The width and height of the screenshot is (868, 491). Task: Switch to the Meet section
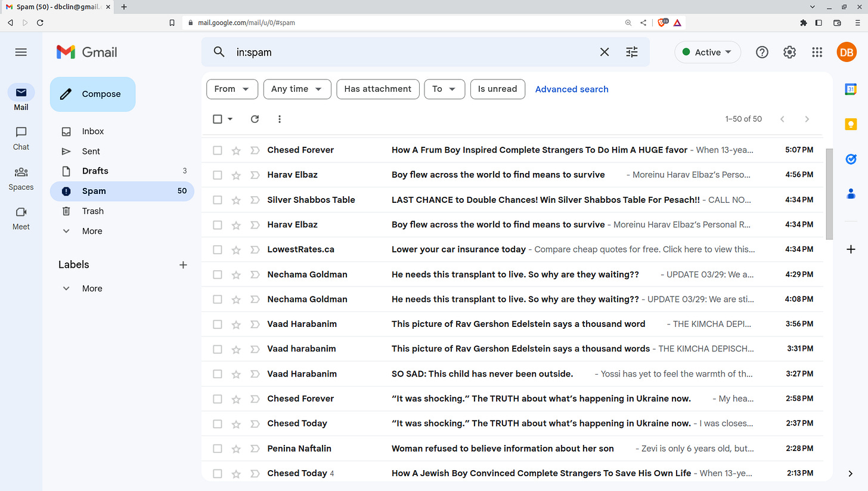pyautogui.click(x=21, y=218)
